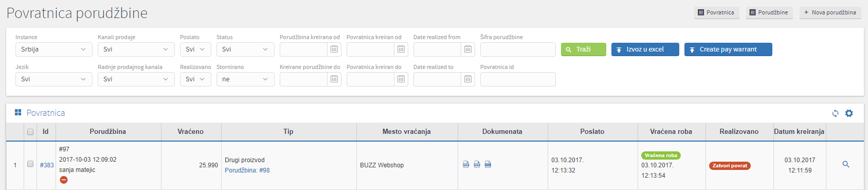
Task: Open the Stornirano dropdown set to ne
Action: point(245,79)
